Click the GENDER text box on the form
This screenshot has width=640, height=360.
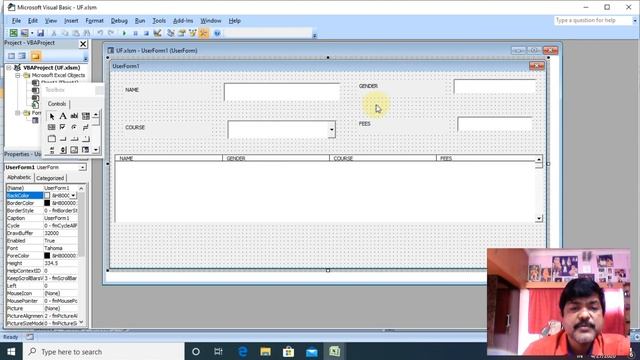(495, 87)
